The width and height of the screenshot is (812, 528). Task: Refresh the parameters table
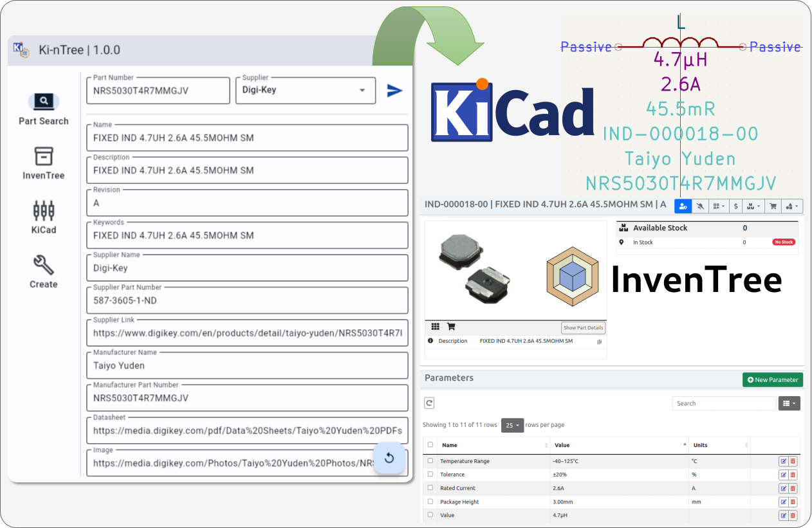pos(429,403)
